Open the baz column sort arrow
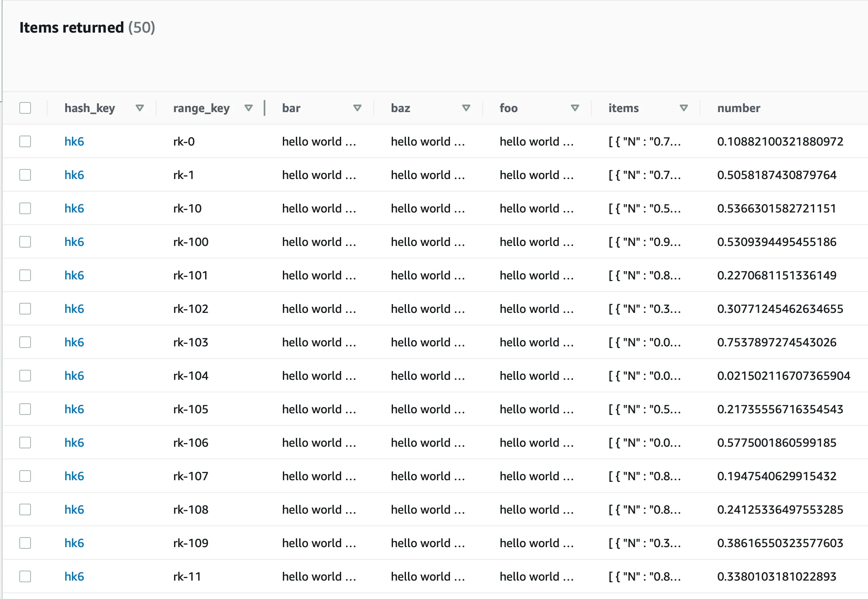Image resolution: width=868 pixels, height=599 pixels. 466,108
